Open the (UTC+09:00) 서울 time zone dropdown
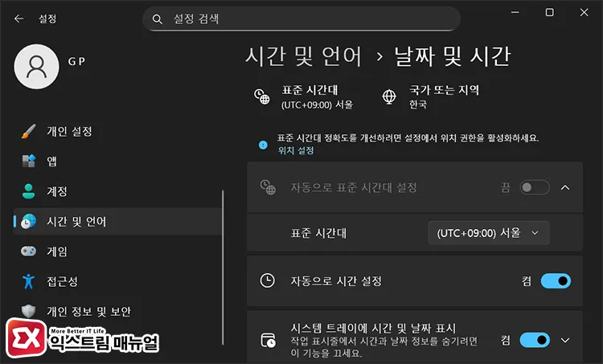The height and width of the screenshot is (364, 603). click(x=488, y=233)
